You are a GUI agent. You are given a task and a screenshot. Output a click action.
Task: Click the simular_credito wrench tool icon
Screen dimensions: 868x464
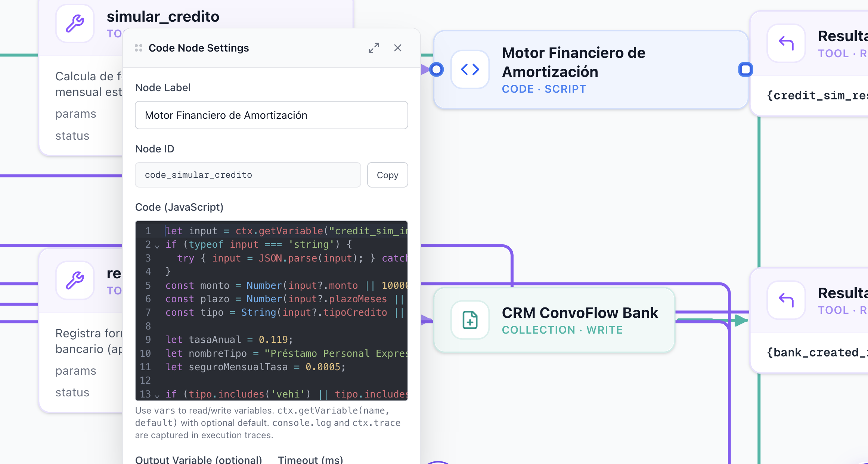[75, 23]
